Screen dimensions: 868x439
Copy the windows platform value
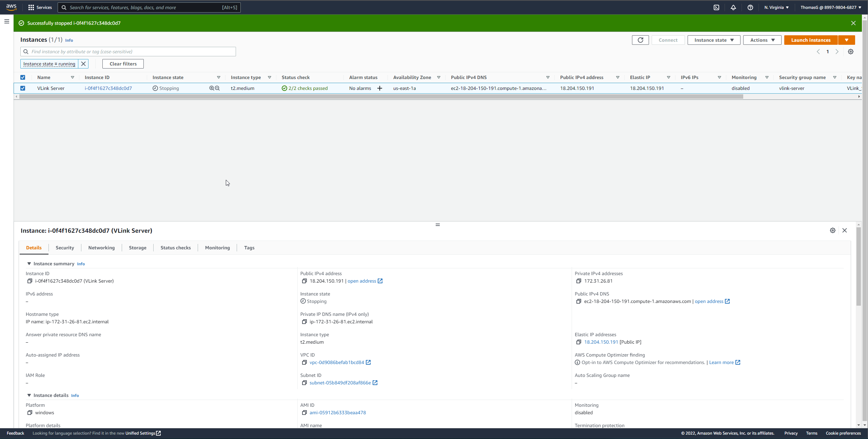(30, 413)
